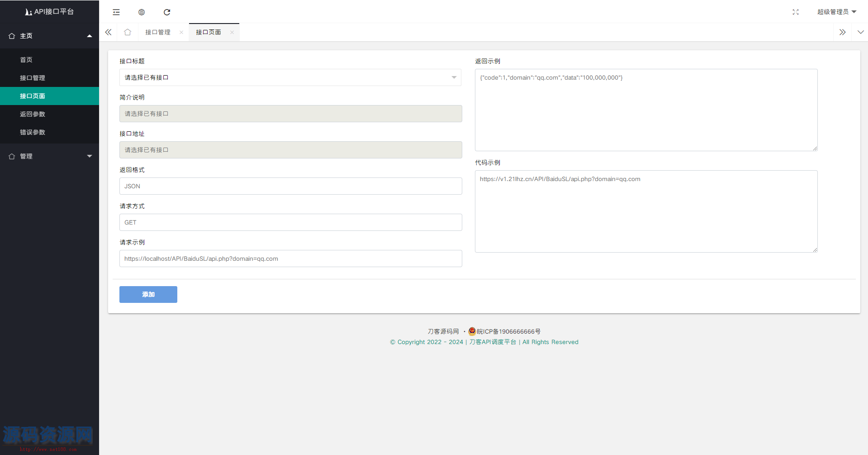Click inside the 返回示例 textarea
Screen dimensions: 868x455
(646, 110)
